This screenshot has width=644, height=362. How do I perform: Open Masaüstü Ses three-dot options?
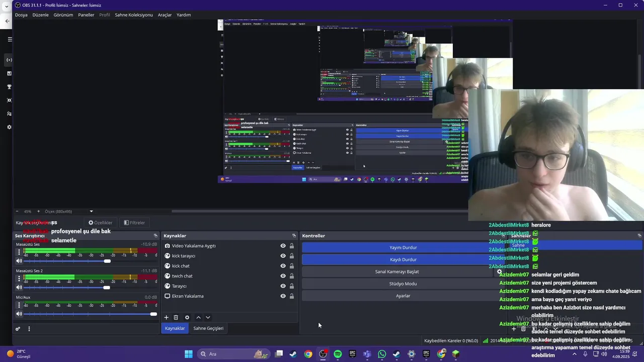pyautogui.click(x=19, y=252)
